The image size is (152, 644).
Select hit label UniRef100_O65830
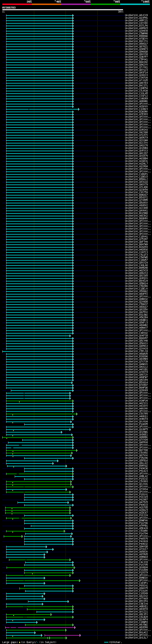[x=137, y=552]
